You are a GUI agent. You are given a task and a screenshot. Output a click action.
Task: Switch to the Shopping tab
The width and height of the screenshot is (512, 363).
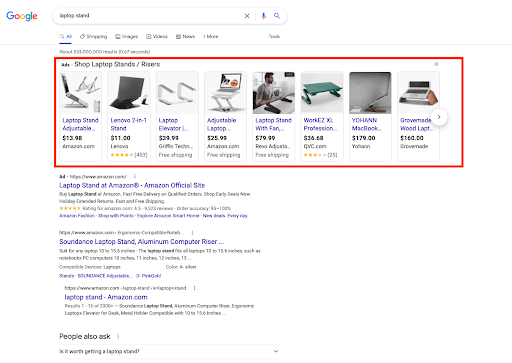(93, 37)
